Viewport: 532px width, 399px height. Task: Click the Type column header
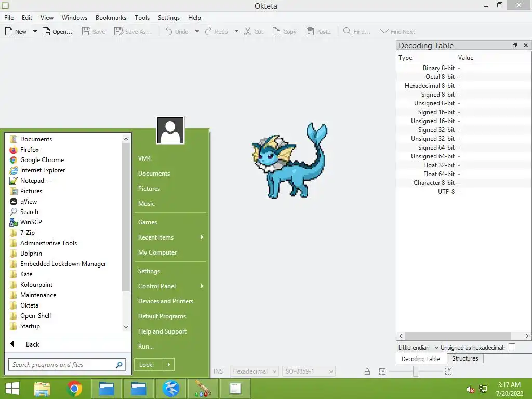pos(426,58)
